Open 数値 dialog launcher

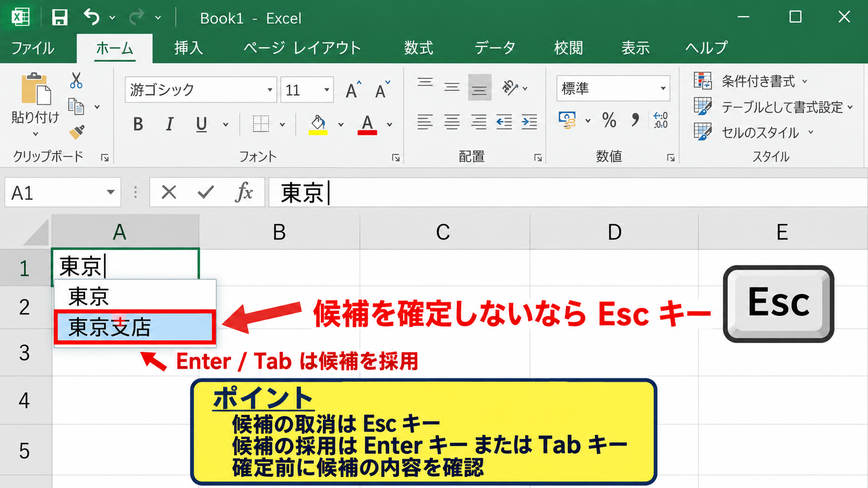(x=671, y=158)
